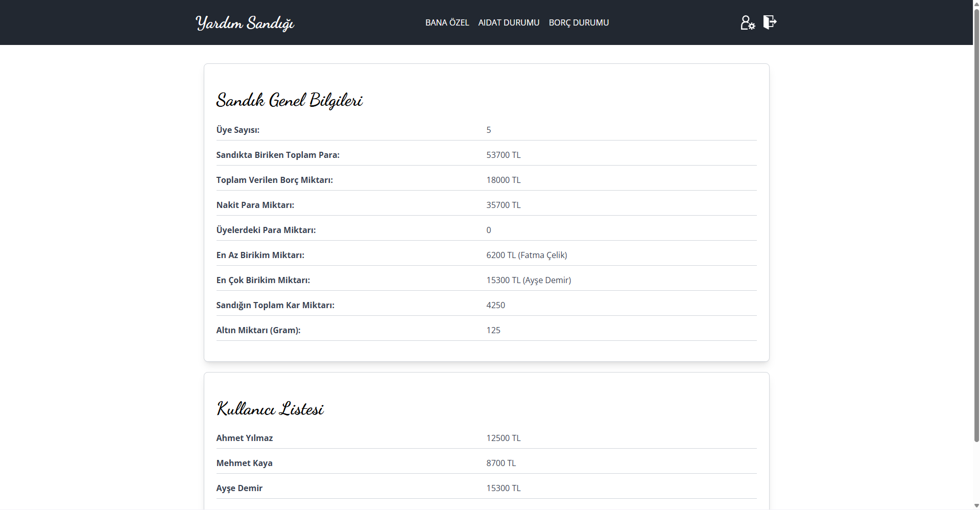
Task: Click the Üye Sayısı label
Action: (237, 130)
